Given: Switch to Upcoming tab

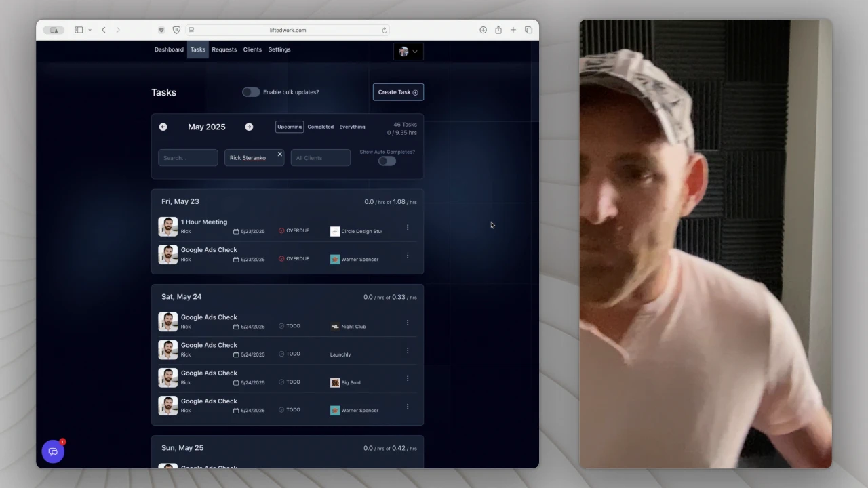Looking at the screenshot, I should coord(290,127).
